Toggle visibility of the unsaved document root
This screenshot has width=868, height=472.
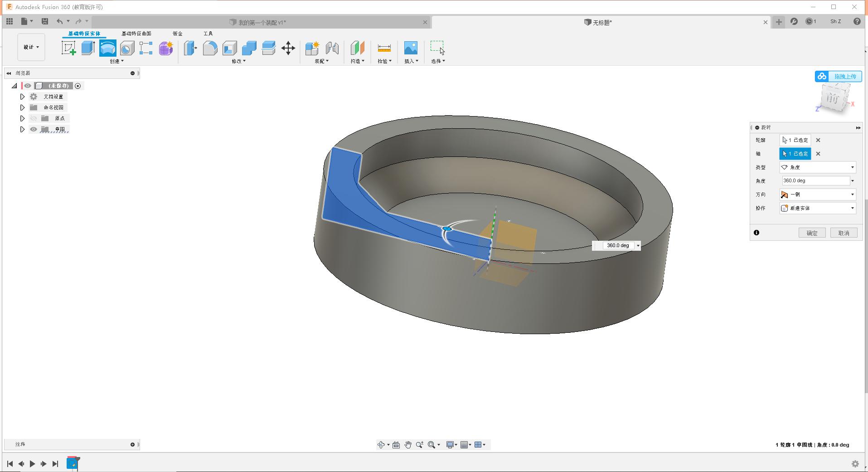[27, 85]
